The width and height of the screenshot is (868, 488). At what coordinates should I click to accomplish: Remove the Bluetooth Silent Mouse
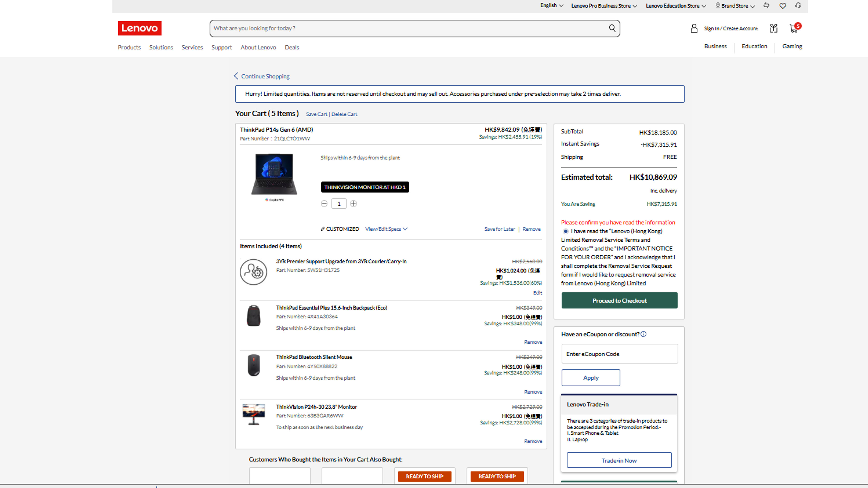[533, 392]
